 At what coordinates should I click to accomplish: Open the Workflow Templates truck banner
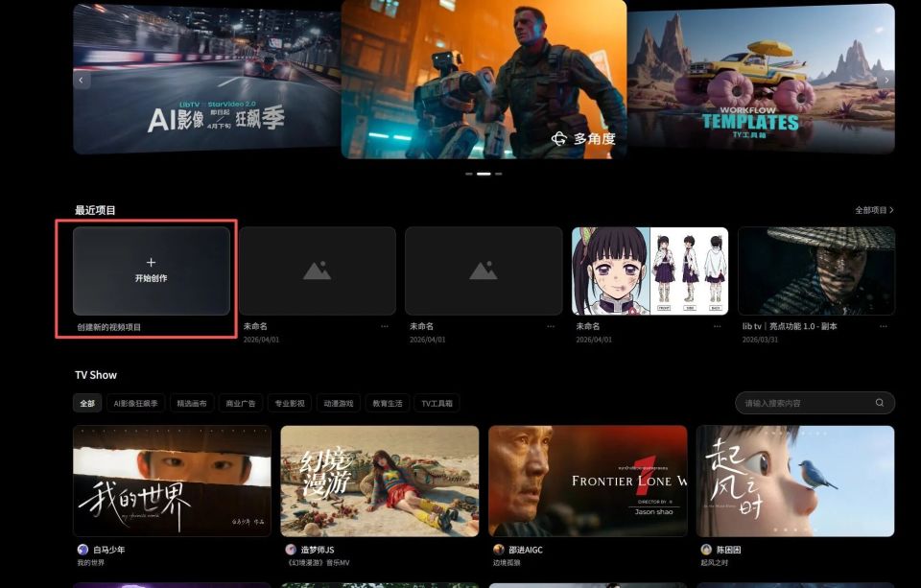coord(761,79)
